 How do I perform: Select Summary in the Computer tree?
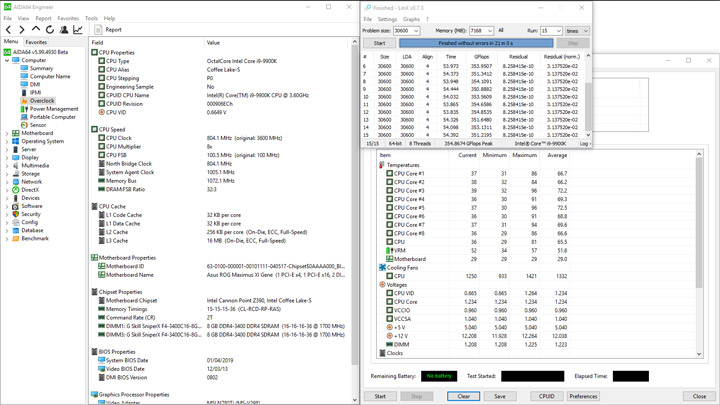pyautogui.click(x=41, y=68)
